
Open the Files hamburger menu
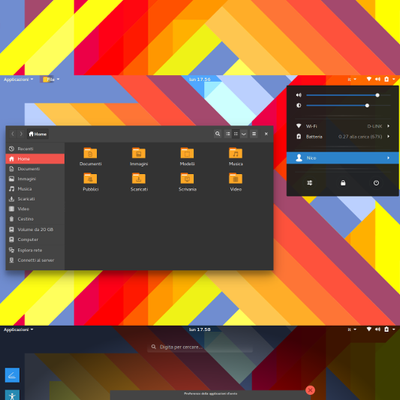pyautogui.click(x=254, y=134)
